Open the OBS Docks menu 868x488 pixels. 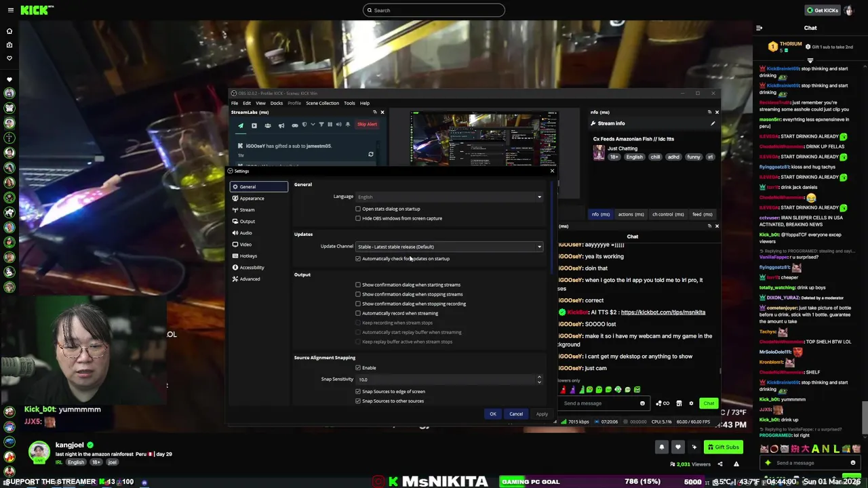click(277, 103)
